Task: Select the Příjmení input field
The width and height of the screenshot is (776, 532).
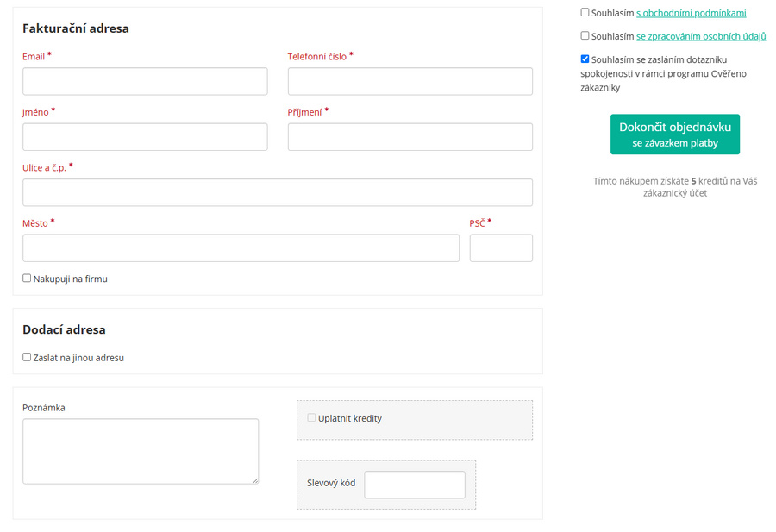Action: [x=410, y=136]
